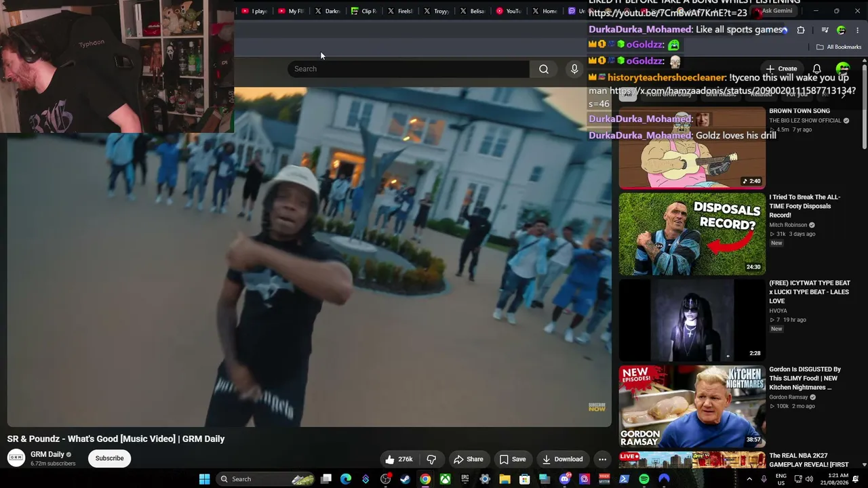Open Epic Games Launcher from the taskbar
This screenshot has width=868, height=488.
(465, 479)
